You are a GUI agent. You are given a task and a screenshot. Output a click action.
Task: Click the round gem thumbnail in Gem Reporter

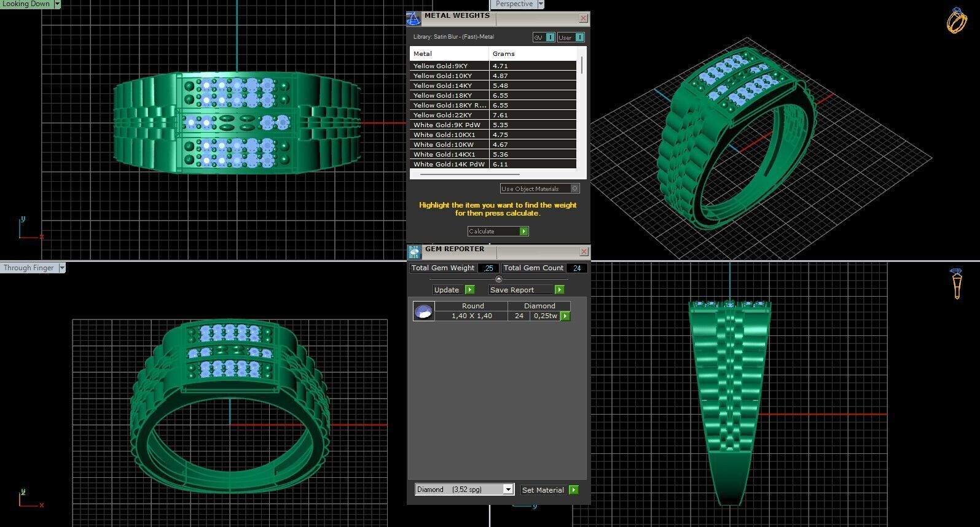[x=423, y=311]
